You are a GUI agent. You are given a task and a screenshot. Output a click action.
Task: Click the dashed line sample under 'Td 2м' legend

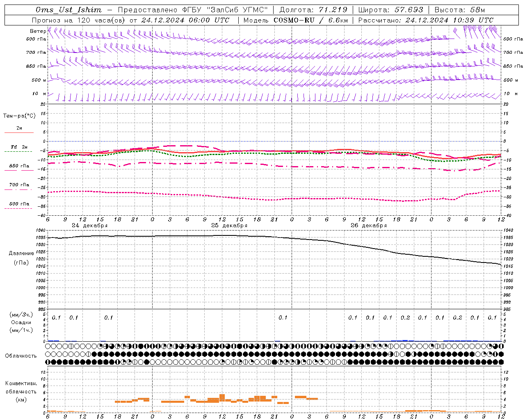19,151
